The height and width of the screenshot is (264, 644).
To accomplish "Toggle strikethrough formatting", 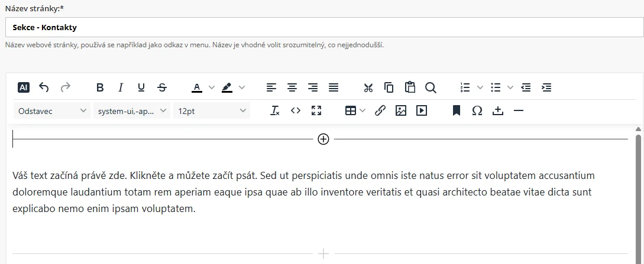I will (x=162, y=87).
